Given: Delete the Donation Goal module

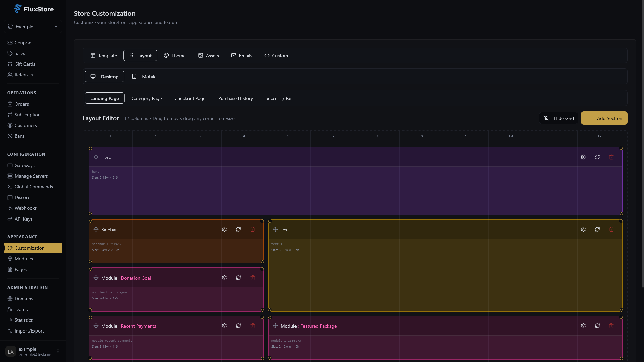Looking at the screenshot, I should 252,278.
